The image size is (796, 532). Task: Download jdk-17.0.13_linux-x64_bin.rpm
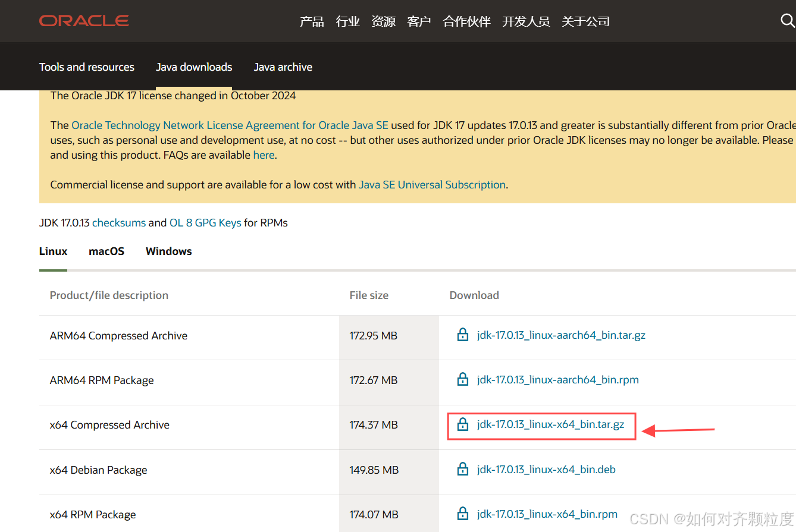click(x=547, y=514)
